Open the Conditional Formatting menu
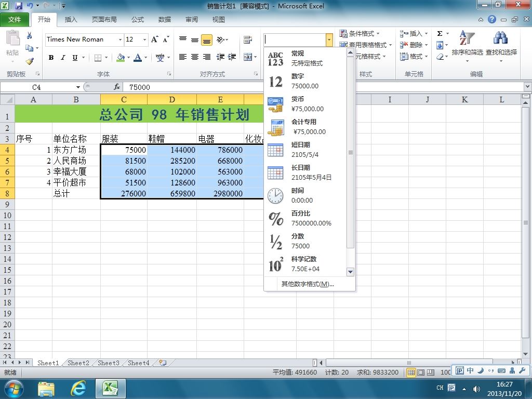Image resolution: width=532 pixels, height=399 pixels. pyautogui.click(x=360, y=34)
